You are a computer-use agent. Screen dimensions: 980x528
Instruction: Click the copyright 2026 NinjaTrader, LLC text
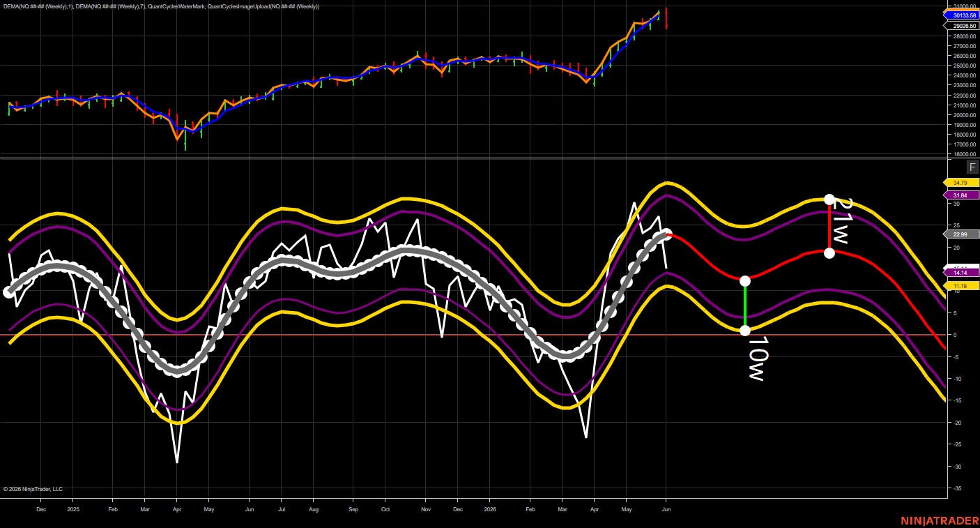(x=33, y=489)
